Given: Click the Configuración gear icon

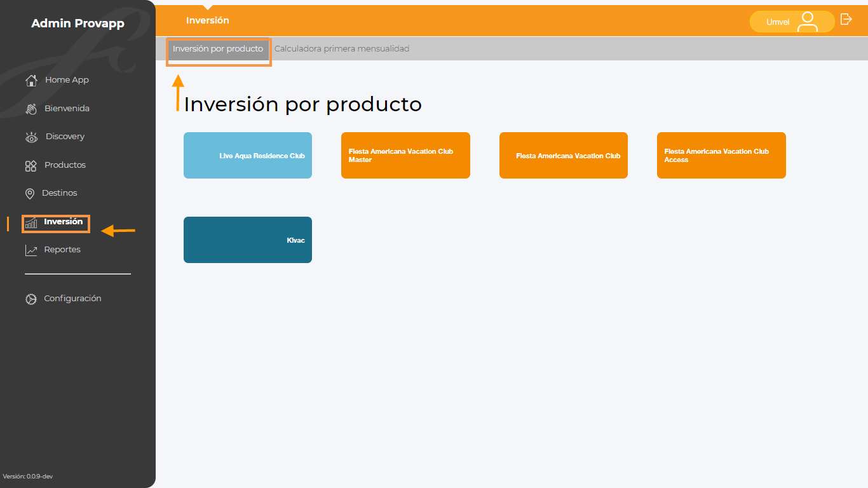Looking at the screenshot, I should [x=31, y=299].
